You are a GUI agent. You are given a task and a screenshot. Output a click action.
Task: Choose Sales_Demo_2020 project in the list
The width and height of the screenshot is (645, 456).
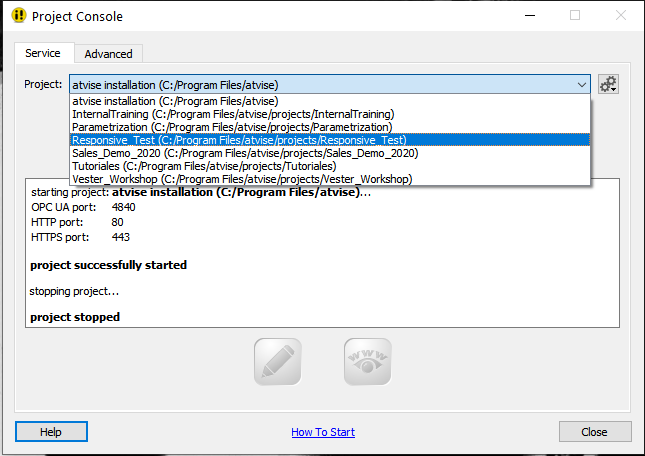[330, 153]
